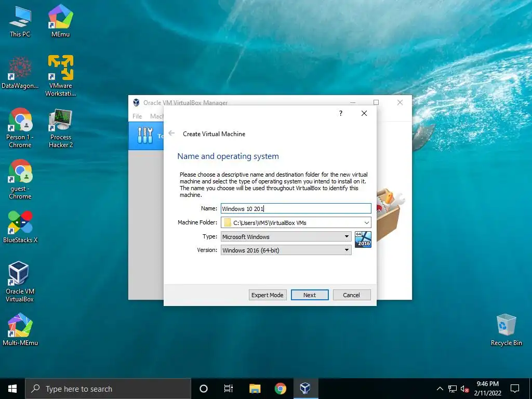Click the Name text field
Viewport: 532px width, 399px height.
[x=296, y=208]
